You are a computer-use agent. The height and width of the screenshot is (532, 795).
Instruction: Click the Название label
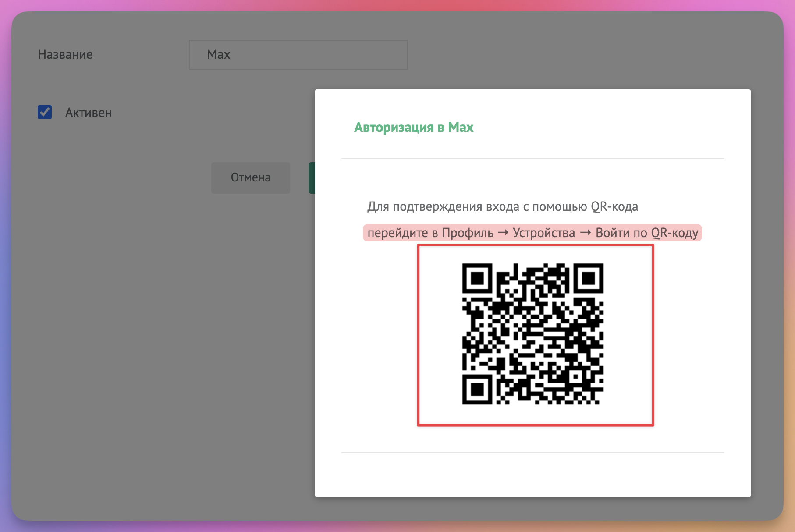pyautogui.click(x=65, y=54)
